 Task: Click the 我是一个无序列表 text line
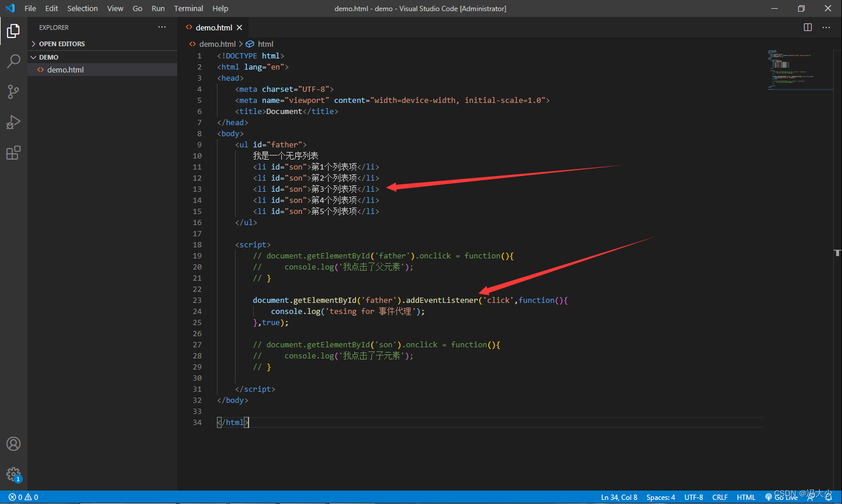(x=285, y=156)
